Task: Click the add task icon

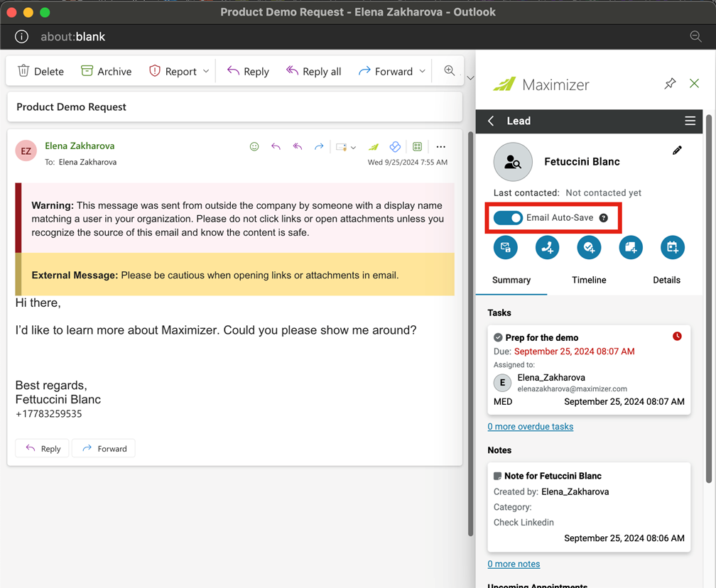Action: (589, 247)
